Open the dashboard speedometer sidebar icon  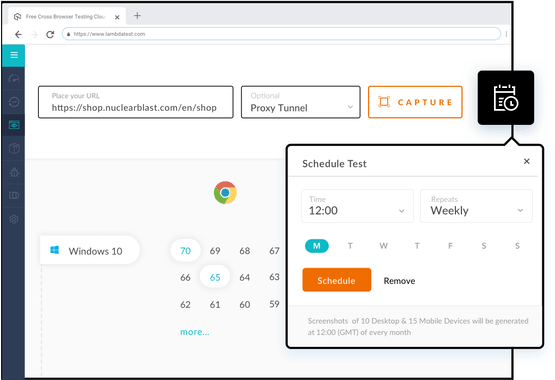tap(14, 79)
